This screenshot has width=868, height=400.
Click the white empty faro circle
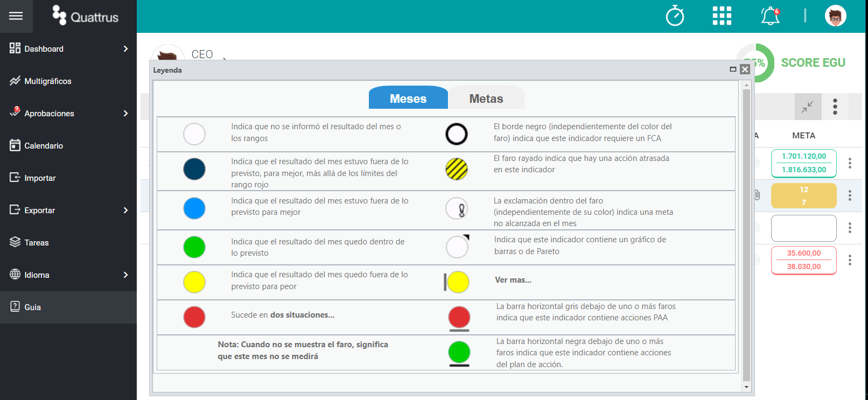(194, 134)
